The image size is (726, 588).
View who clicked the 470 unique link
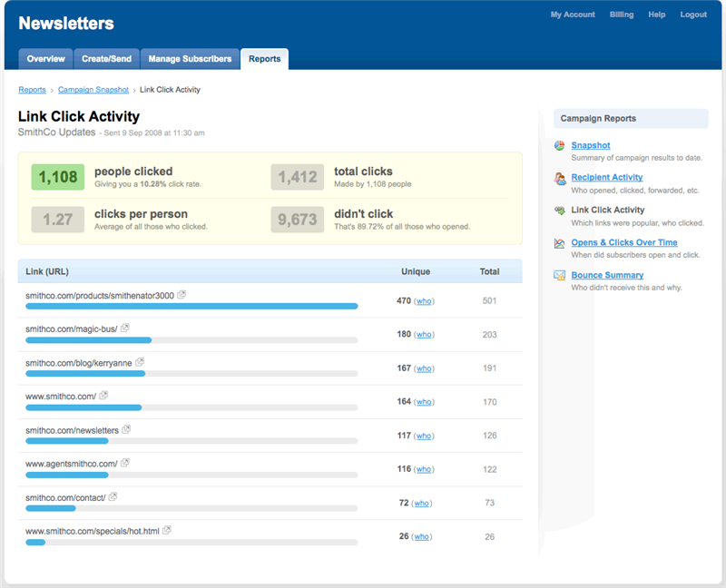[424, 301]
